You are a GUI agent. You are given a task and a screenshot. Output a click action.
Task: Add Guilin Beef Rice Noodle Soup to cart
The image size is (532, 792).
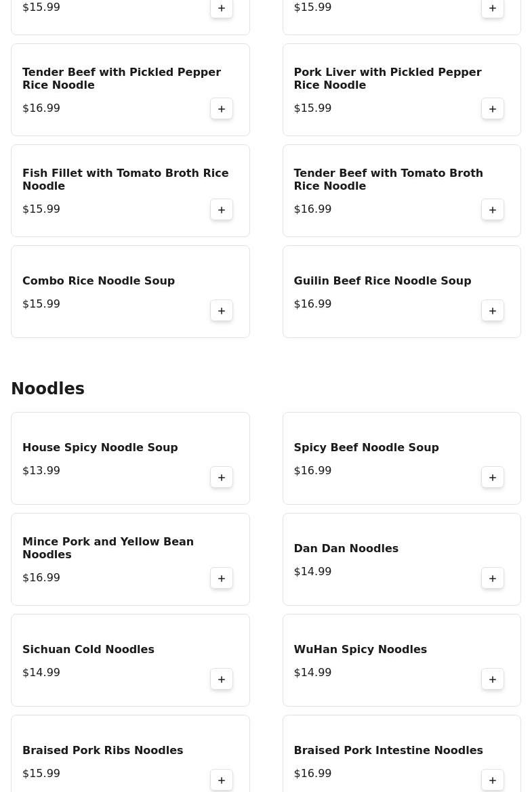tap(493, 311)
